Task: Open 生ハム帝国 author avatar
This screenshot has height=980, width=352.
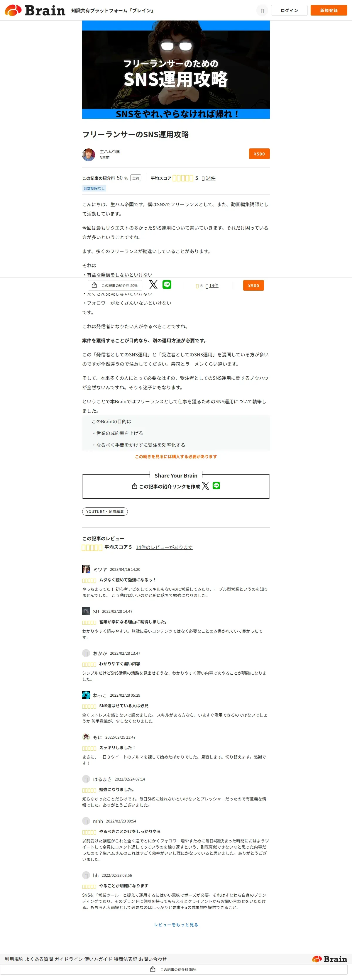Action: coord(89,155)
